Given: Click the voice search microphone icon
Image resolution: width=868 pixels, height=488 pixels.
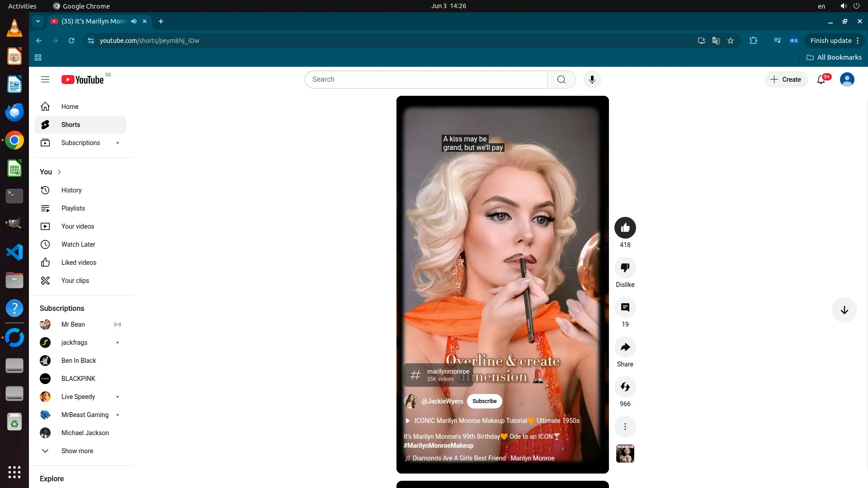Looking at the screenshot, I should click(592, 80).
